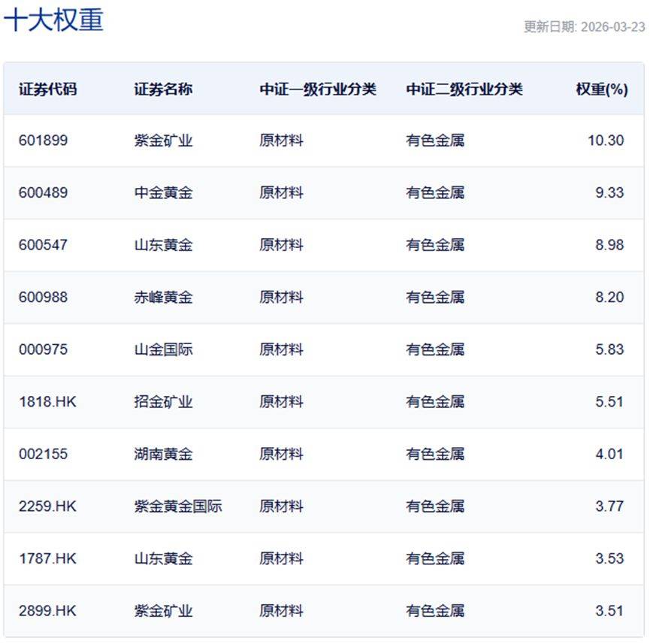Click the 证券代码 column header
The image size is (650, 644).
click(47, 89)
